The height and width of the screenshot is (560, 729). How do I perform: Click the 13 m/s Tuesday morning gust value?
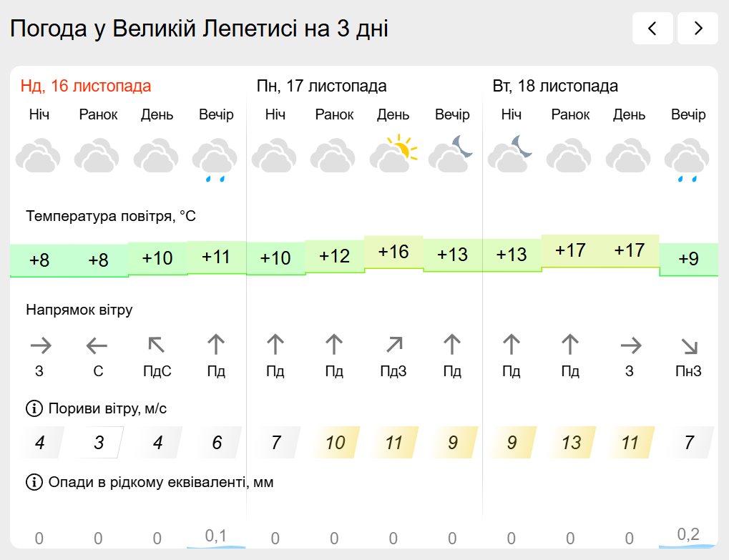pos(571,443)
